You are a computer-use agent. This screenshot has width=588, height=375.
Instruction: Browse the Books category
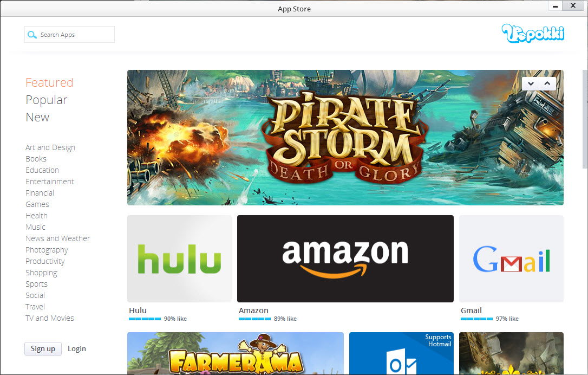pyautogui.click(x=36, y=159)
